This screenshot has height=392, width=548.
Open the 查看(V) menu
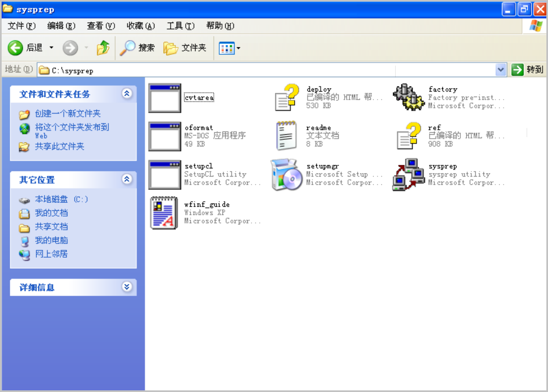[101, 26]
